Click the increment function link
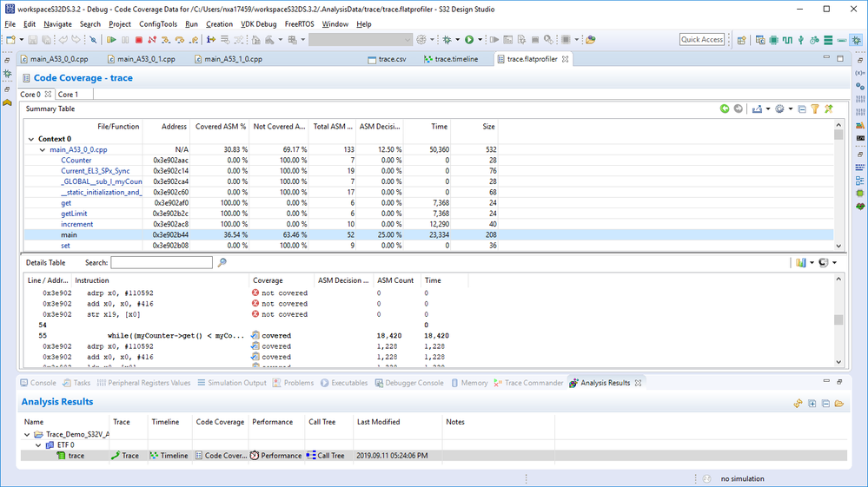This screenshot has width=868, height=487. [77, 225]
